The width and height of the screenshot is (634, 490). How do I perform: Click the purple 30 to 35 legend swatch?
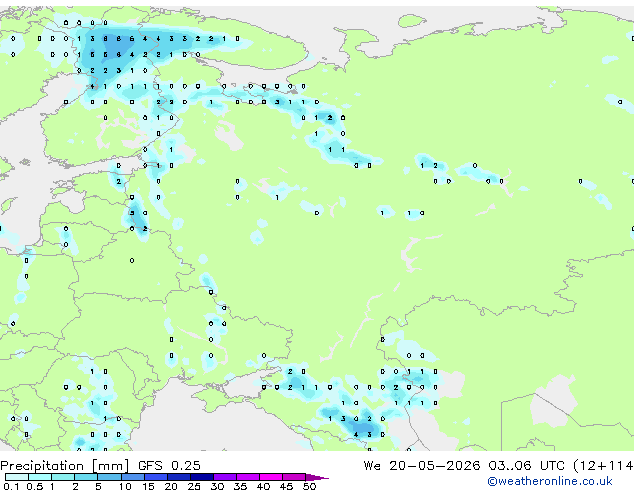pos(225,477)
